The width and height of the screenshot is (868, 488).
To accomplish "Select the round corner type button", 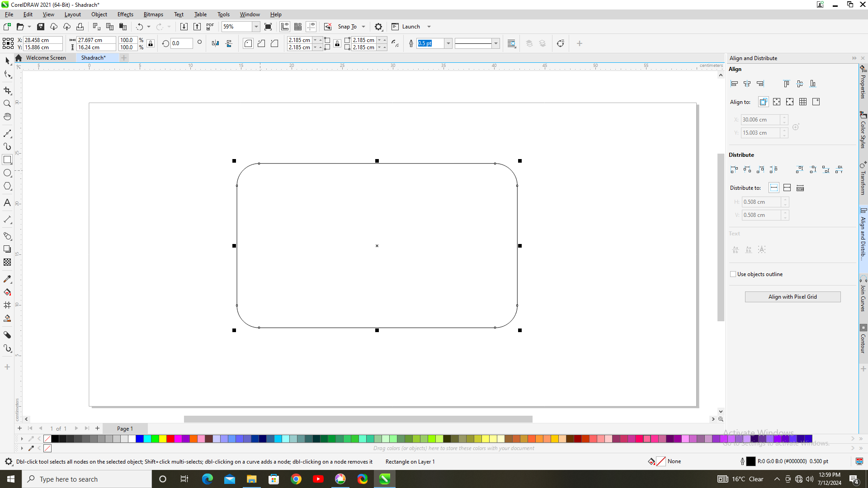I will 248,43.
